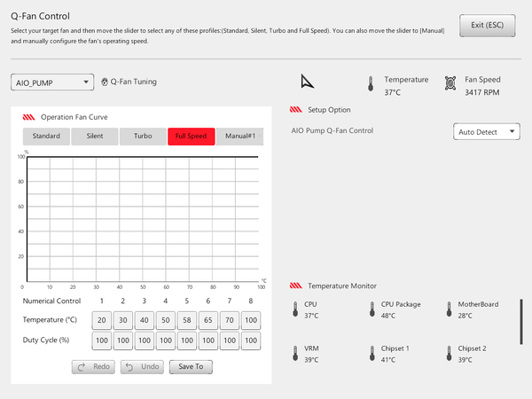The width and height of the screenshot is (532, 399).
Task: Open the Manual#1 profile dropdown arrow
Action: point(260,137)
